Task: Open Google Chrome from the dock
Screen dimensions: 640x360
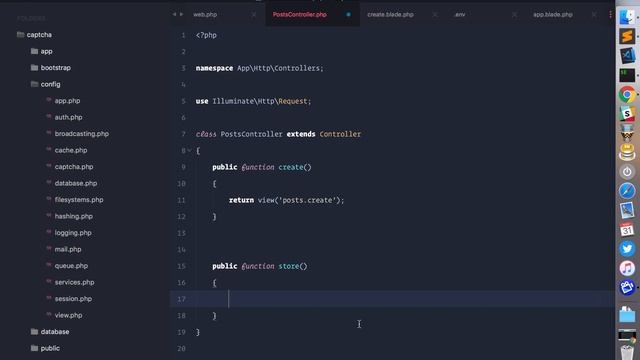Action: coord(627,95)
